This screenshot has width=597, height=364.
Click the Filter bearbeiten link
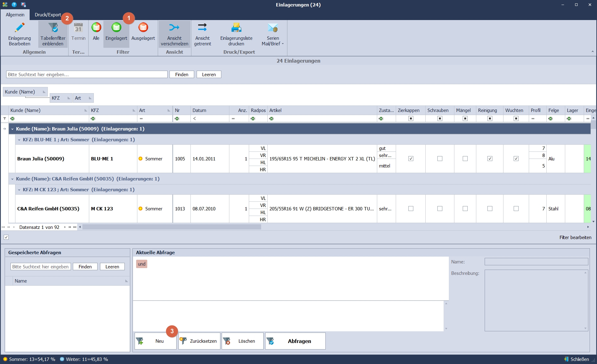575,238
